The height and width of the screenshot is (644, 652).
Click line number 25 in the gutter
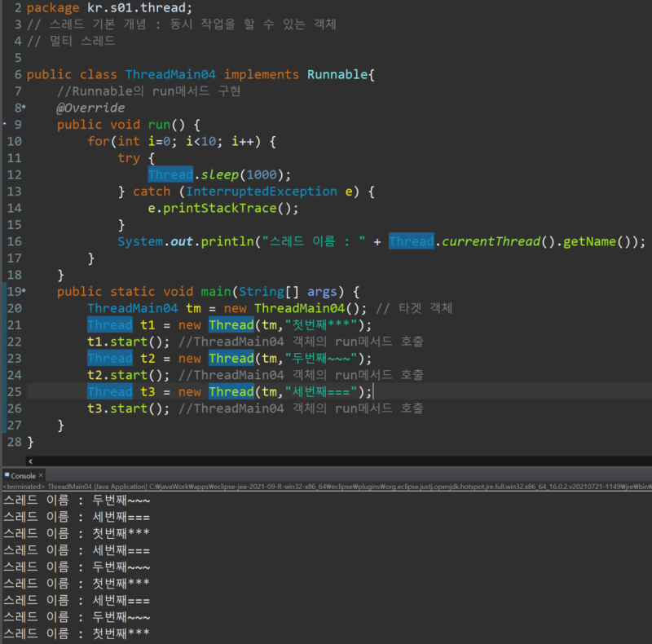click(14, 391)
